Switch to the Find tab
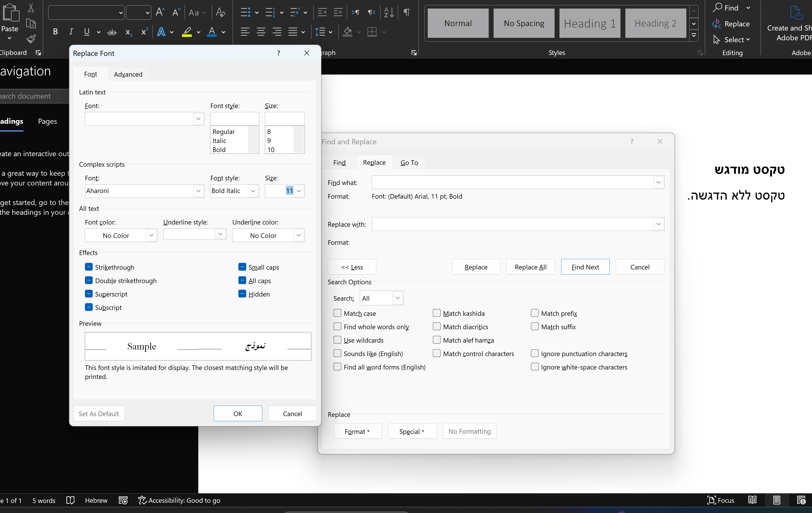Image resolution: width=812 pixels, height=513 pixels. [x=339, y=163]
